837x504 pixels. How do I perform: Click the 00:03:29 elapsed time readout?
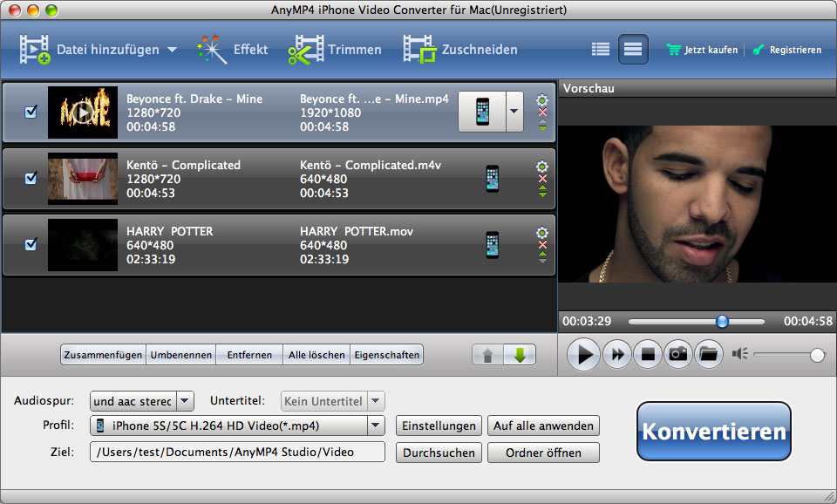point(587,321)
